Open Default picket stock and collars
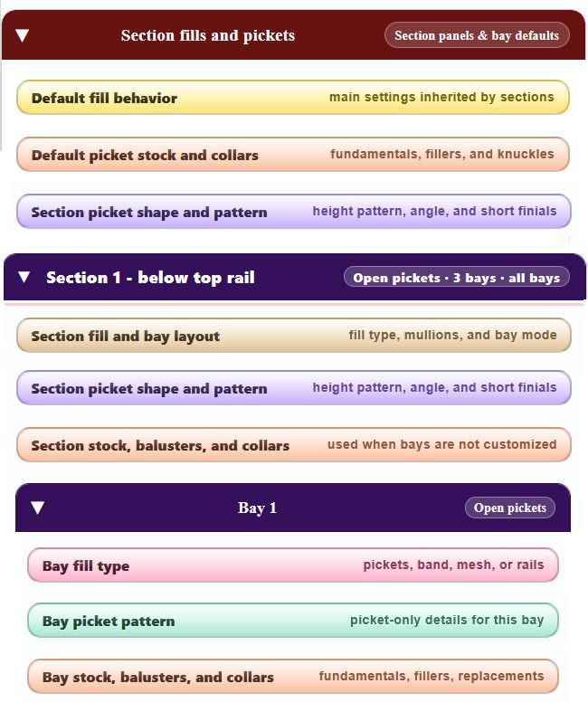Screen dimensions: 588x712 tap(293, 155)
